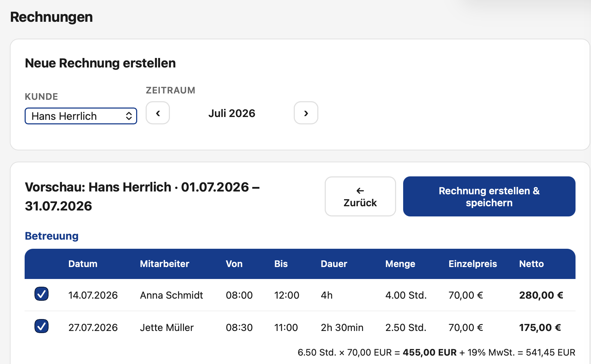Click the Mitarbeiter column header
The width and height of the screenshot is (591, 364).
pos(165,264)
